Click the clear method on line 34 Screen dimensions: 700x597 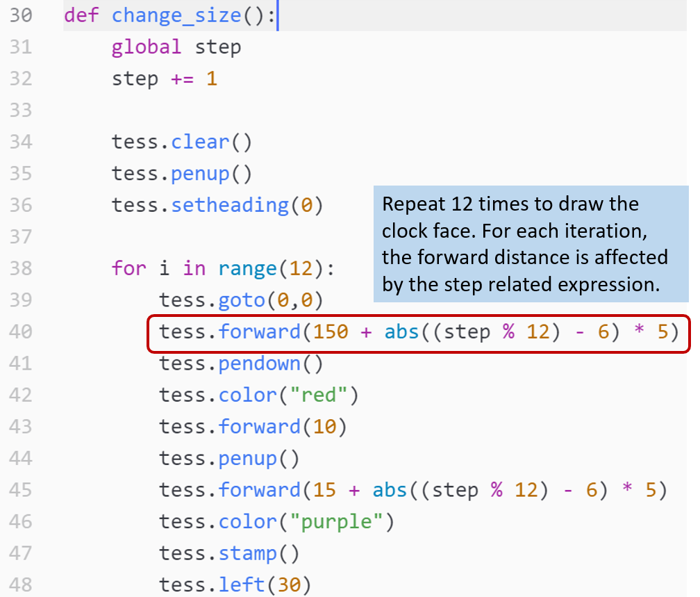click(200, 142)
